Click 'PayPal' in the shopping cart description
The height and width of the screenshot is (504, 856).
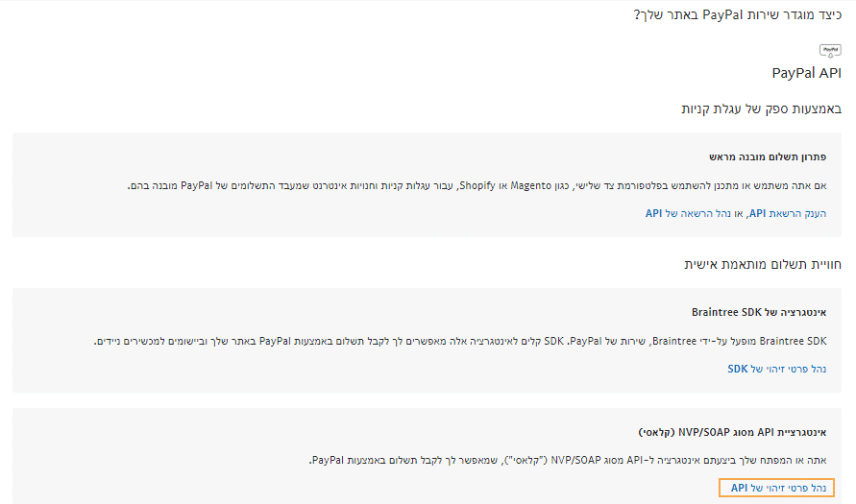pyautogui.click(x=196, y=185)
